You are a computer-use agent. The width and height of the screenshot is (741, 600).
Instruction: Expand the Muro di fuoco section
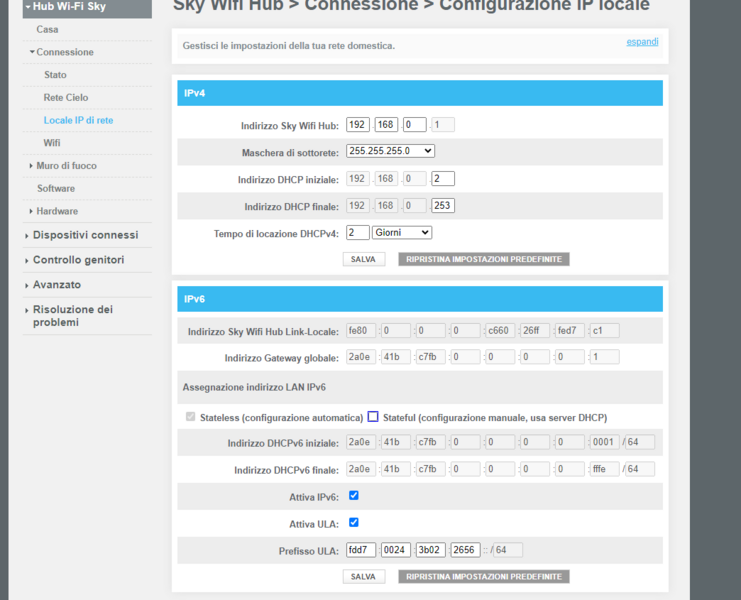(66, 166)
